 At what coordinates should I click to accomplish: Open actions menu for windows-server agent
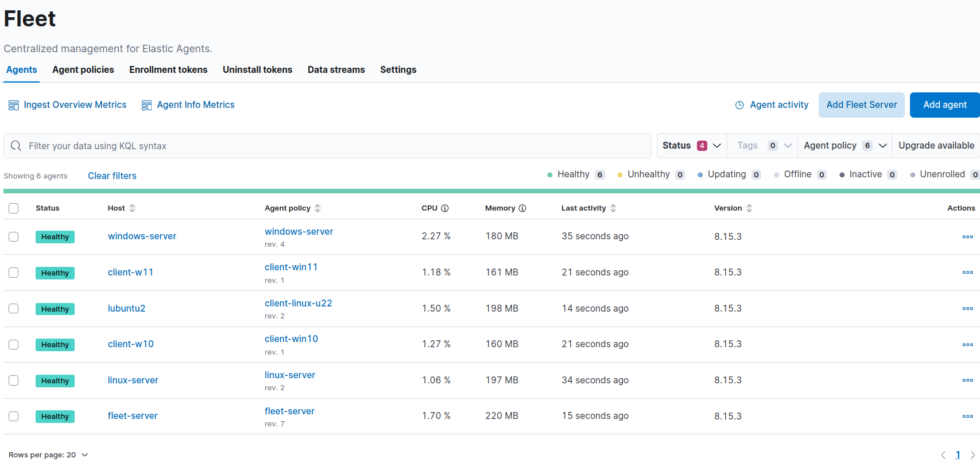[967, 236]
